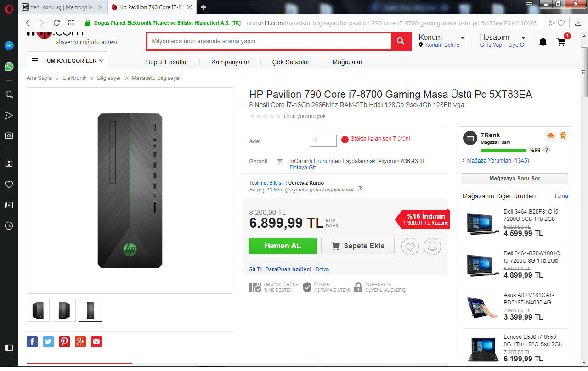The width and height of the screenshot is (588, 371).
Task: Click the red search button on n11
Action: [401, 41]
